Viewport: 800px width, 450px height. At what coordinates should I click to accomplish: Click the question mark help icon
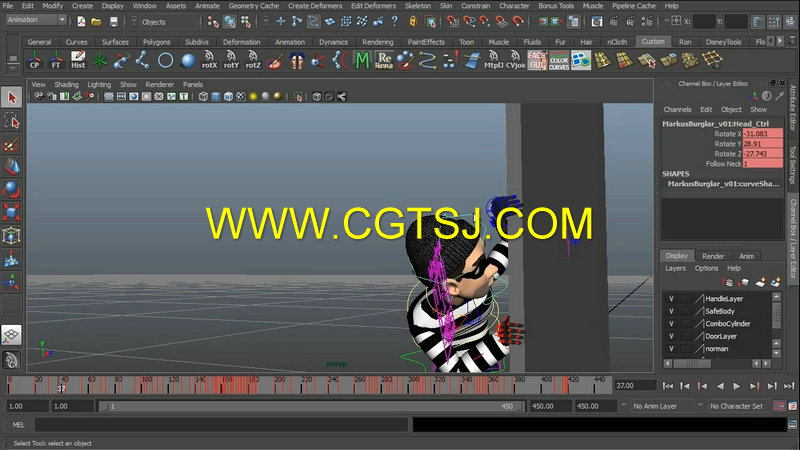pyautogui.click(x=394, y=21)
